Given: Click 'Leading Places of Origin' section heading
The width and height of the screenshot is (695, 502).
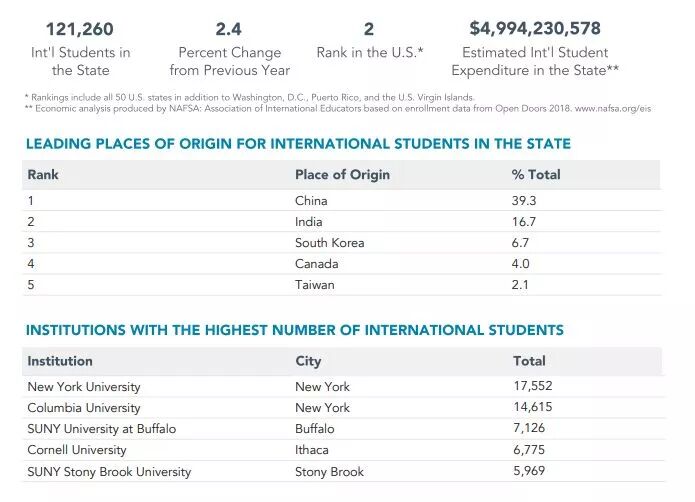Looking at the screenshot, I should coord(298,144).
